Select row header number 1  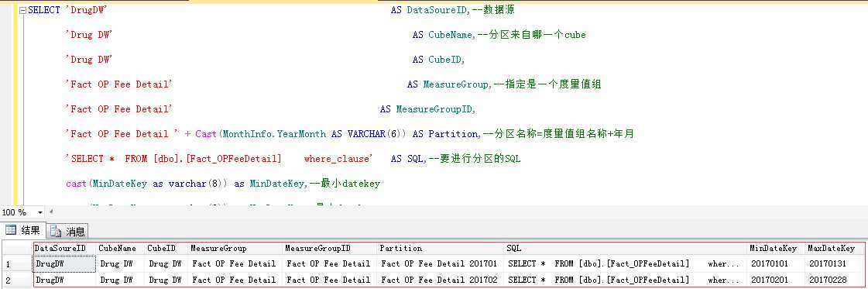point(17,264)
